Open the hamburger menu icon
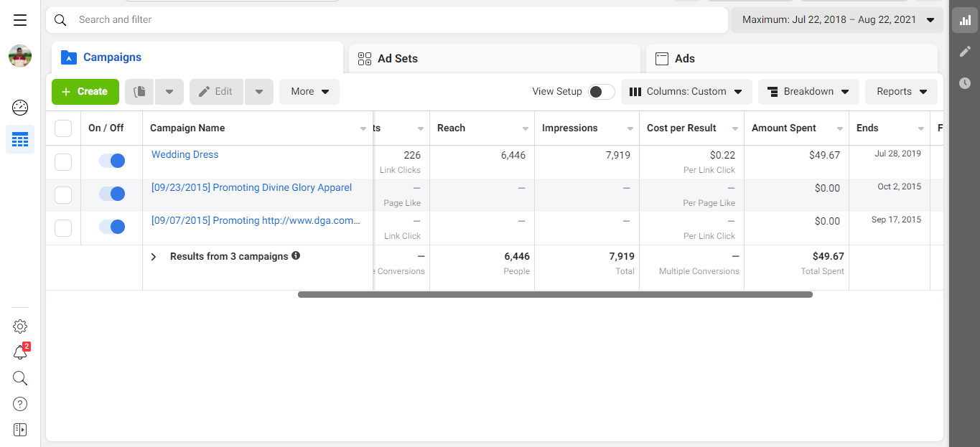The width and height of the screenshot is (980, 447). [20, 20]
